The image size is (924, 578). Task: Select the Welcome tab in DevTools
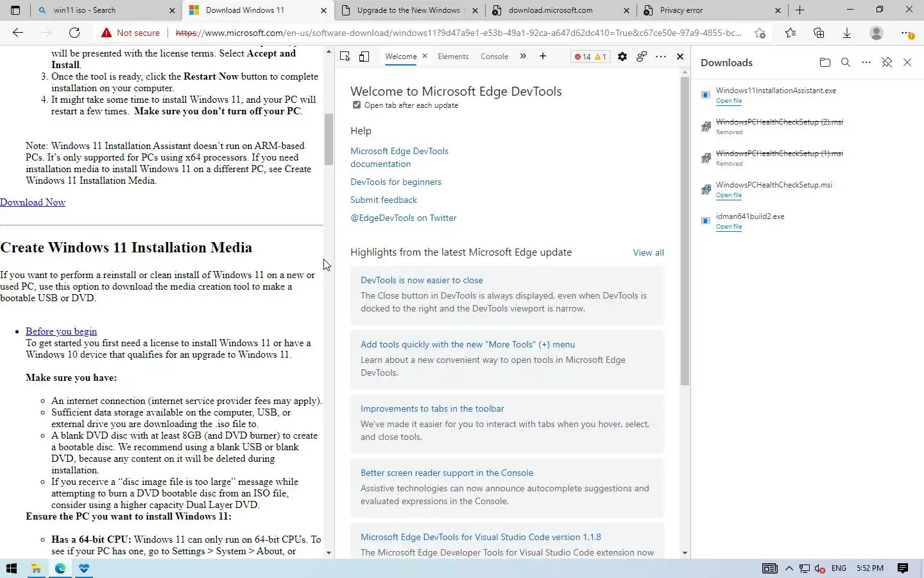(x=401, y=57)
